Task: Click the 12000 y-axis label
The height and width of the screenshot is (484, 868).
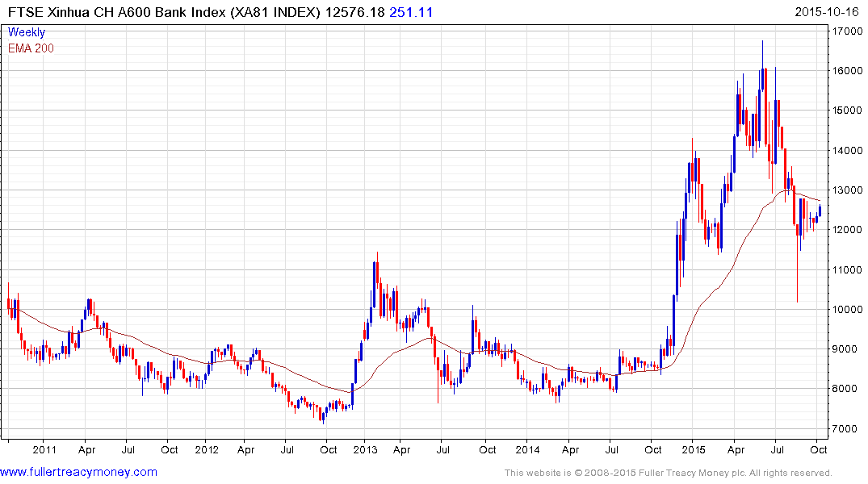Action: click(848, 230)
